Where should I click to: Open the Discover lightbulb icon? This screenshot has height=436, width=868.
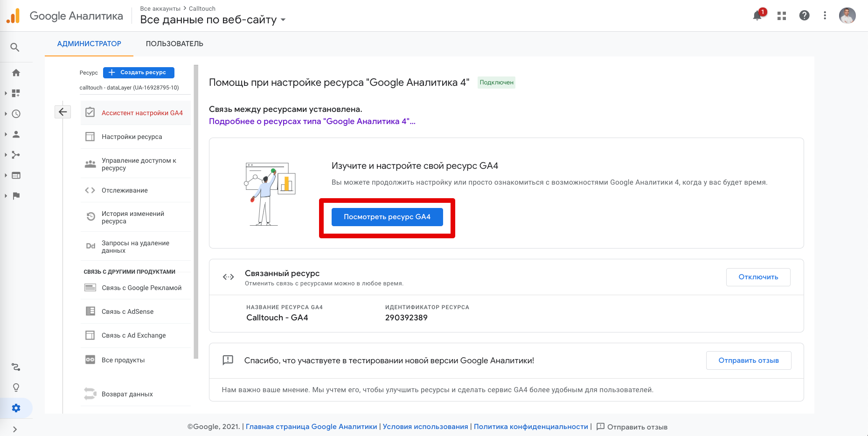point(15,387)
